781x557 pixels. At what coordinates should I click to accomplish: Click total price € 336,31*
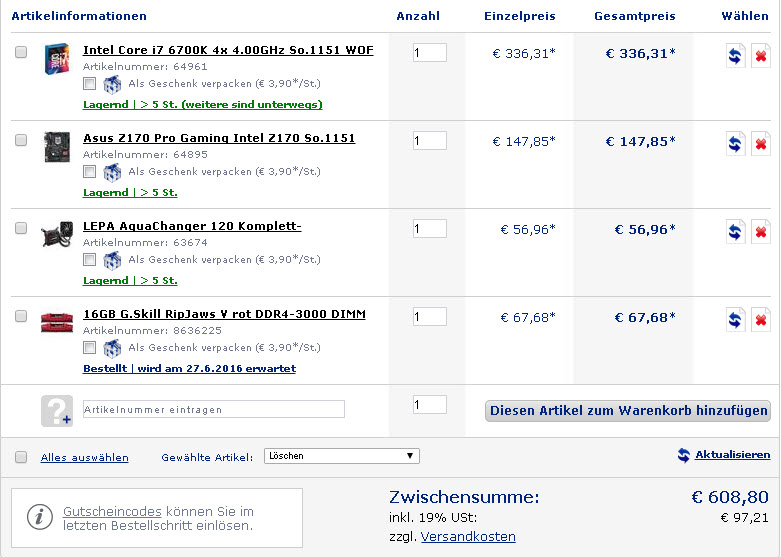click(641, 54)
